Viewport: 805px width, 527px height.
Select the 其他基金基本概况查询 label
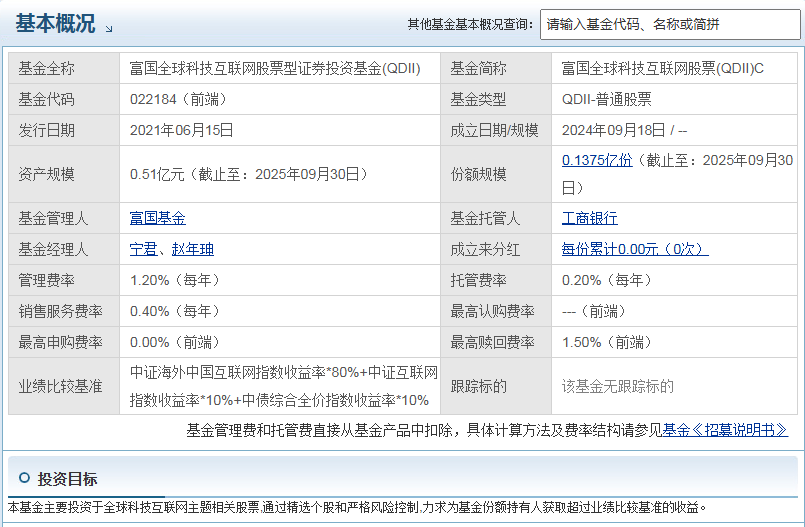click(470, 24)
